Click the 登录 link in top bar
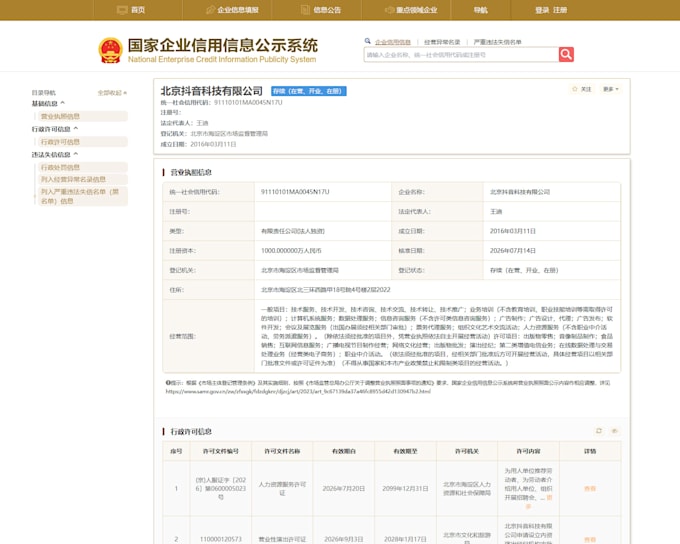This screenshot has height=544, width=680. point(542,10)
